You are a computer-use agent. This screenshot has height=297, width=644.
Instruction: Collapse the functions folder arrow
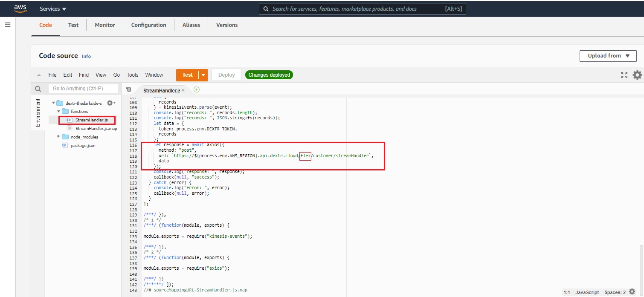pos(59,112)
